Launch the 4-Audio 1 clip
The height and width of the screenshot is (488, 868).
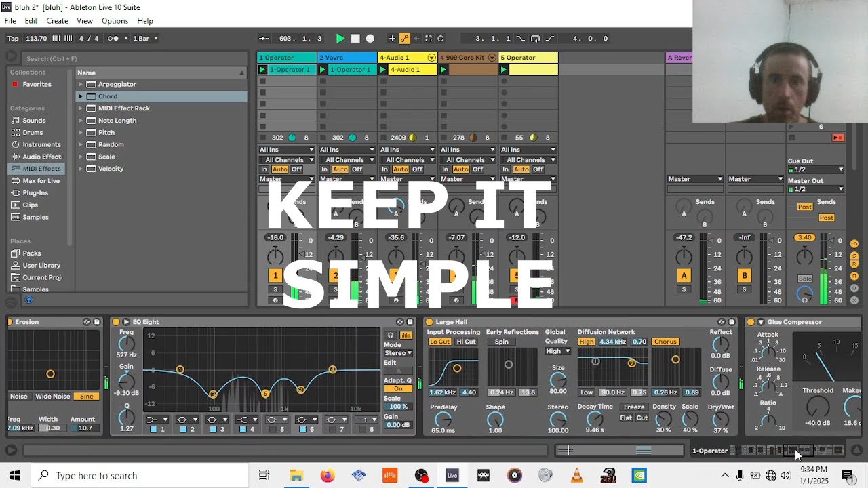[x=383, y=70]
